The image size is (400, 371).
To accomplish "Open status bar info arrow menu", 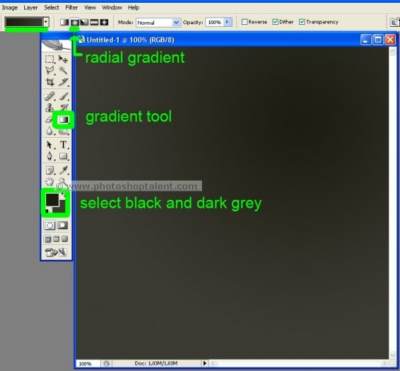I will tap(205, 363).
